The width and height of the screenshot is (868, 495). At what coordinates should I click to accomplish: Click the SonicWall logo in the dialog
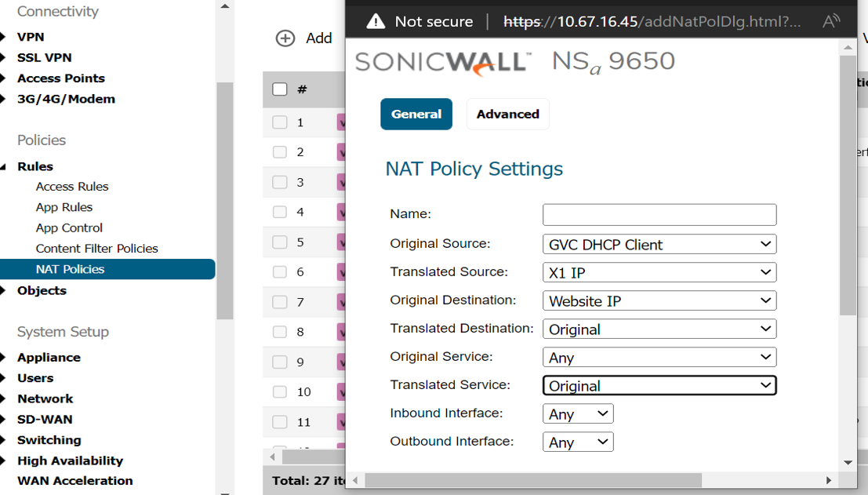443,62
